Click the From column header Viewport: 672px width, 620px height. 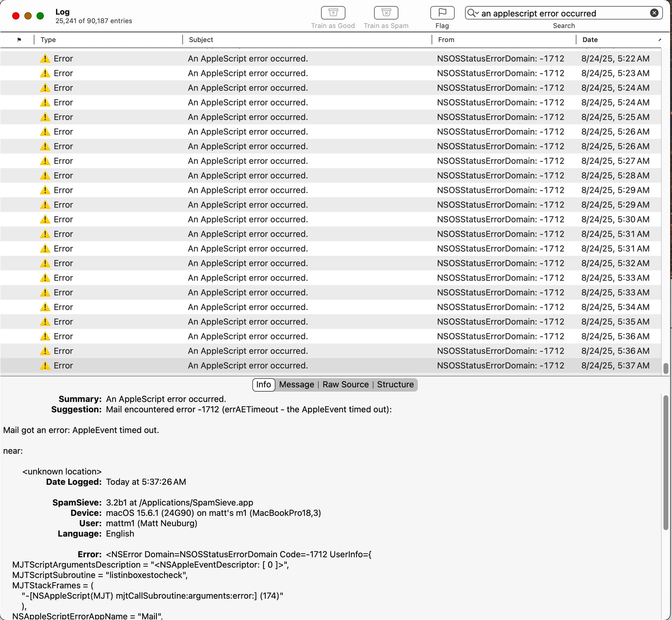point(446,40)
